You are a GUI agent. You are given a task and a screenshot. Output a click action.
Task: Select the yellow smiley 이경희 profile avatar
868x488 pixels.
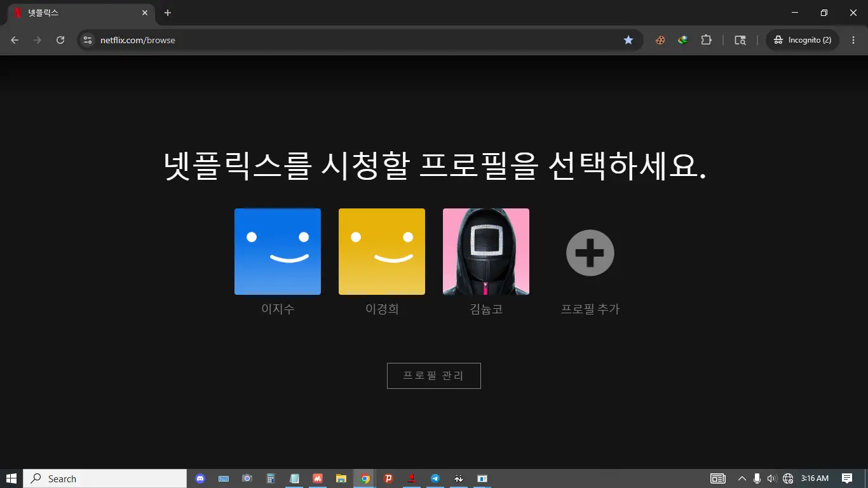click(x=382, y=252)
